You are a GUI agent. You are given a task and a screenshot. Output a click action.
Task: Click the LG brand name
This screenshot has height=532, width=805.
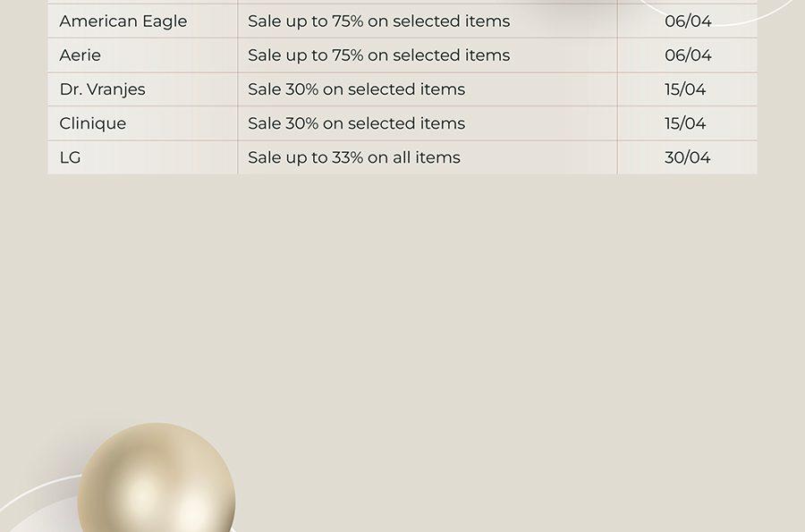click(71, 157)
